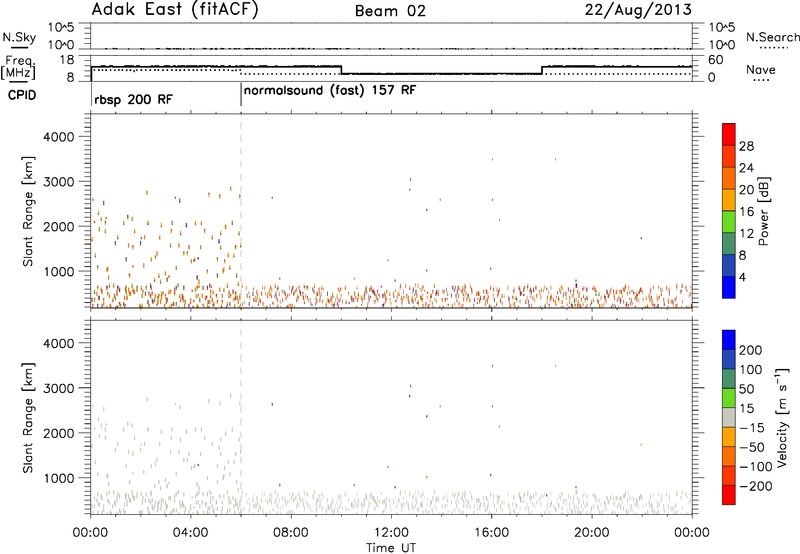Click the '12:00' time tick label

(x=391, y=533)
